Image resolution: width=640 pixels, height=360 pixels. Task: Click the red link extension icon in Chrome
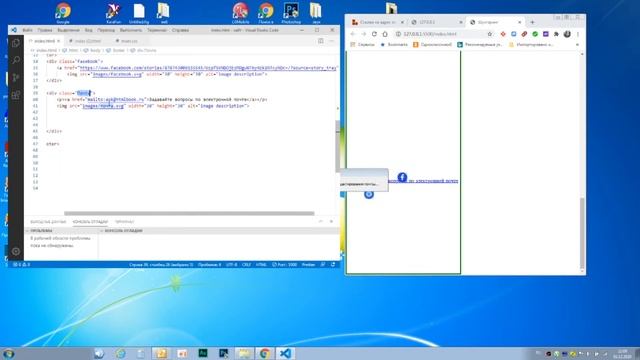point(524,34)
